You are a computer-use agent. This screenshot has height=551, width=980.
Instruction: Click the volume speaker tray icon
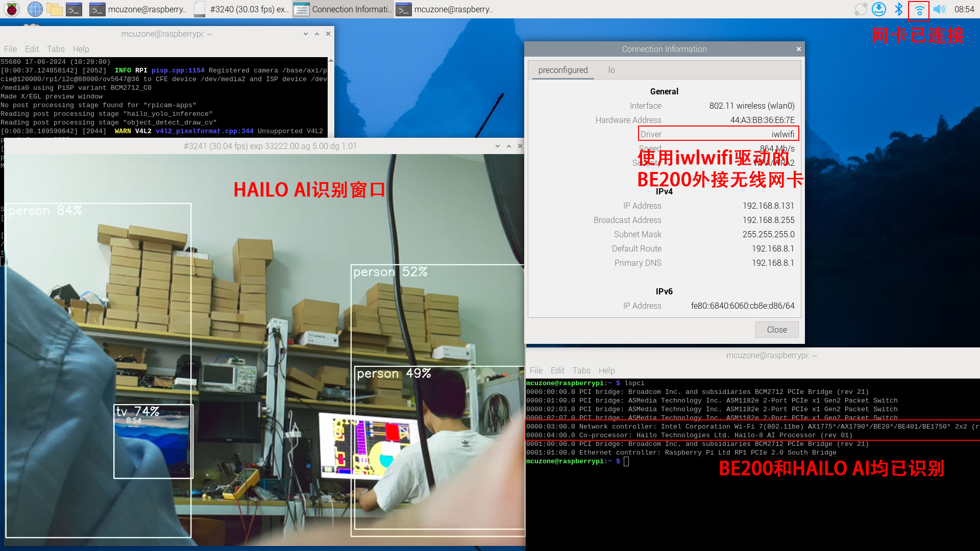[939, 9]
